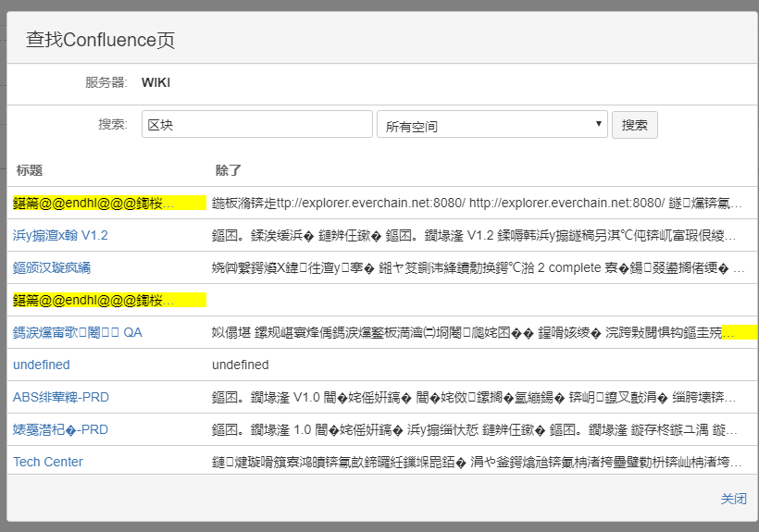
Task: Click the 查找Confluence页 dialog title
Action: [x=100, y=40]
